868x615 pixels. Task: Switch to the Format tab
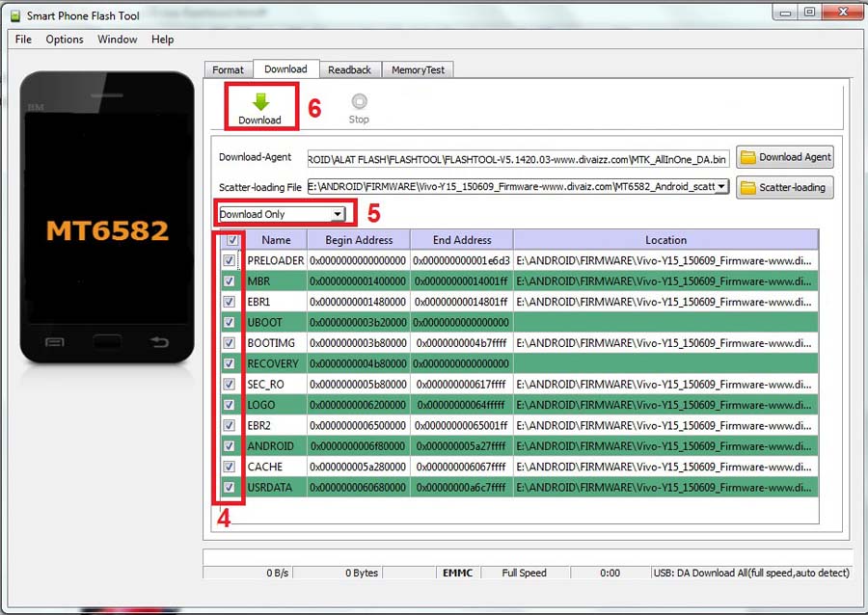tap(228, 69)
